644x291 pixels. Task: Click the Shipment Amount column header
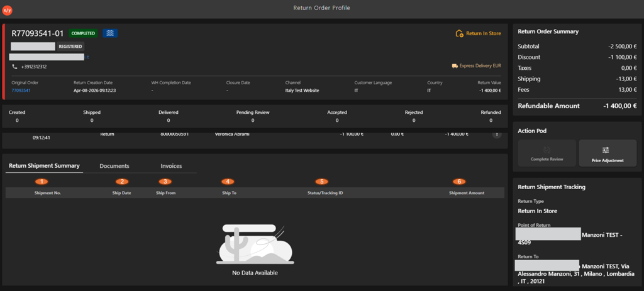[x=467, y=193]
